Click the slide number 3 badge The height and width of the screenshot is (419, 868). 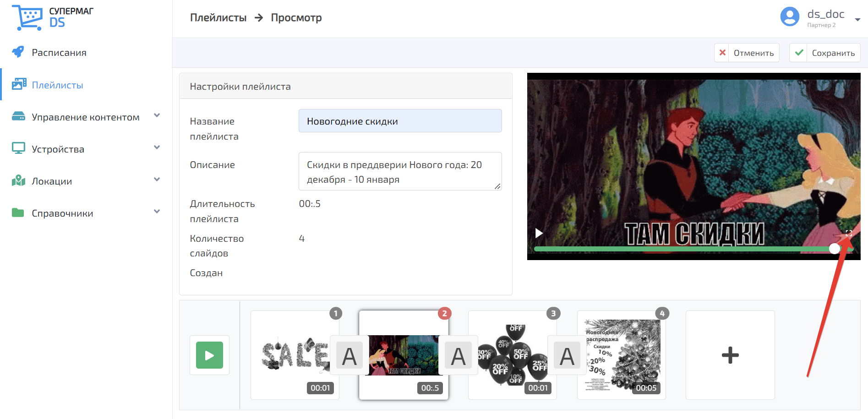pos(553,313)
